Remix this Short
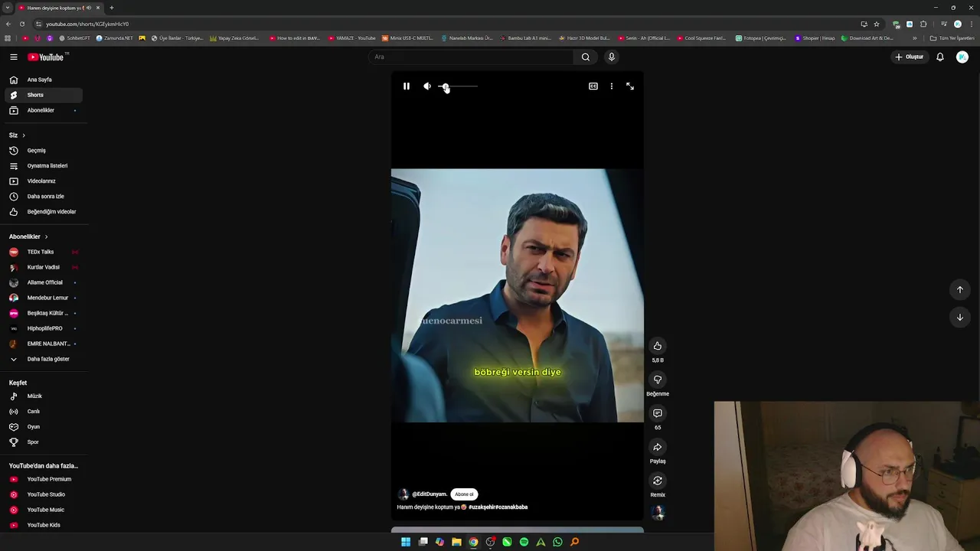The width and height of the screenshot is (980, 551). tap(658, 481)
